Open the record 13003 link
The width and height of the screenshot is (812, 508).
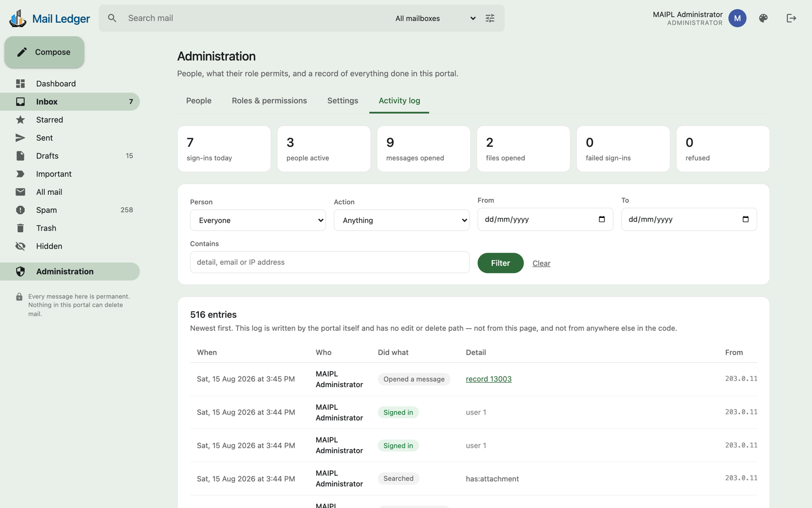(x=489, y=379)
